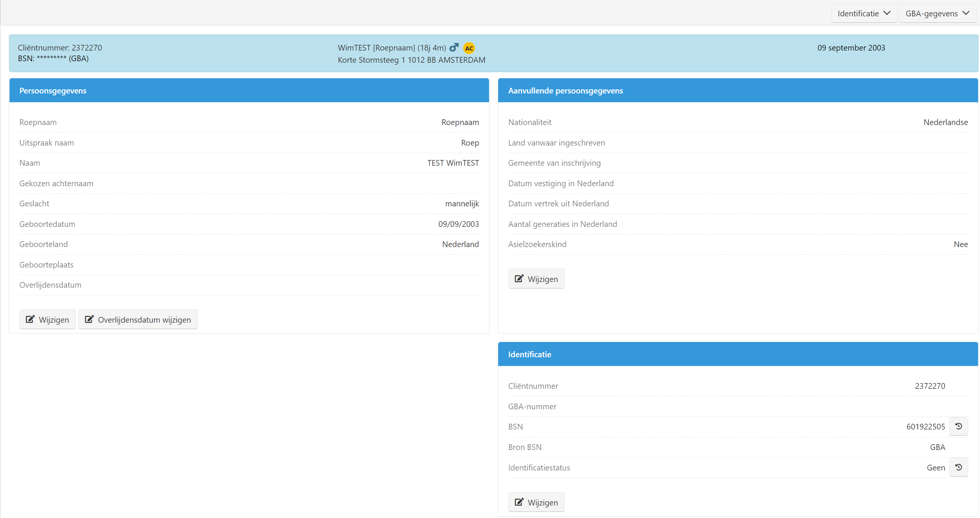Image resolution: width=980 pixels, height=518 pixels.
Task: Open the Identificatie dropdown menu
Action: point(864,13)
